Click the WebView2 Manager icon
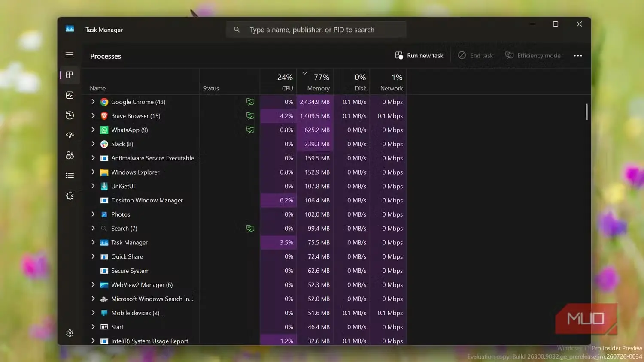The width and height of the screenshot is (644, 362). point(104,285)
